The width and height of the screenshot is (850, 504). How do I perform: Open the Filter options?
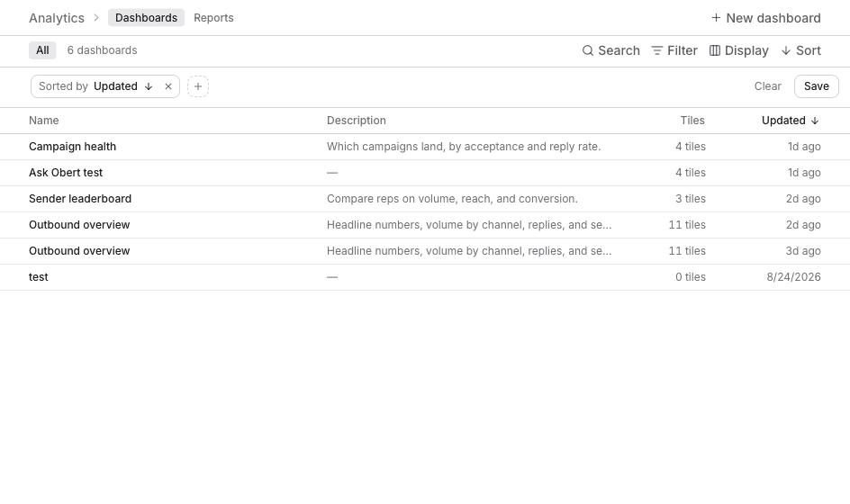(674, 50)
